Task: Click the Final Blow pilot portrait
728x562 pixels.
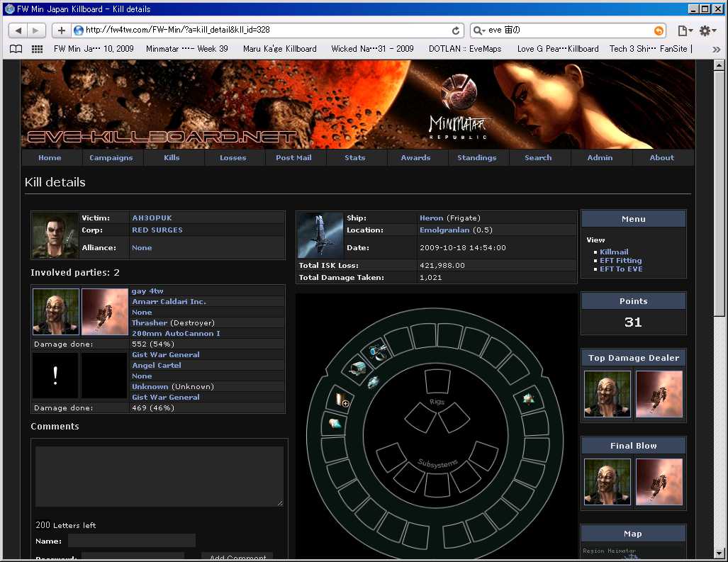Action: pyautogui.click(x=607, y=482)
